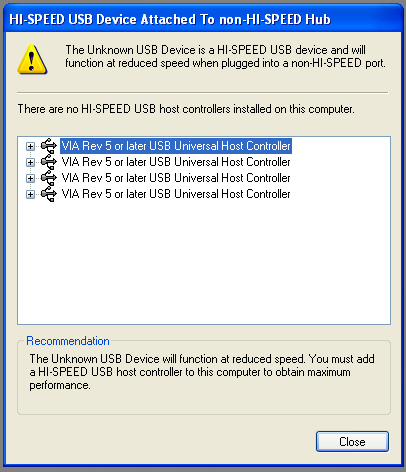Viewport: 406px width, 472px height.
Task: Click the yellow warning triangle icon
Action: [32, 59]
